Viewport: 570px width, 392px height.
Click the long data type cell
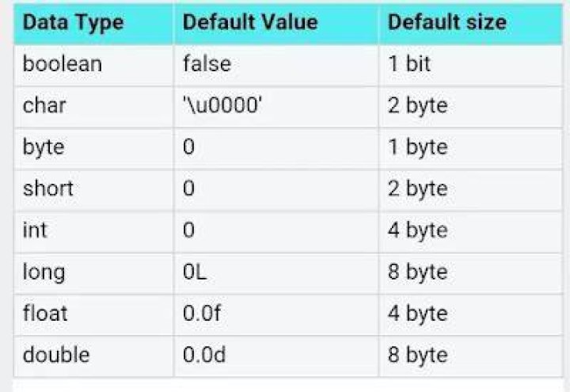[x=93, y=272]
